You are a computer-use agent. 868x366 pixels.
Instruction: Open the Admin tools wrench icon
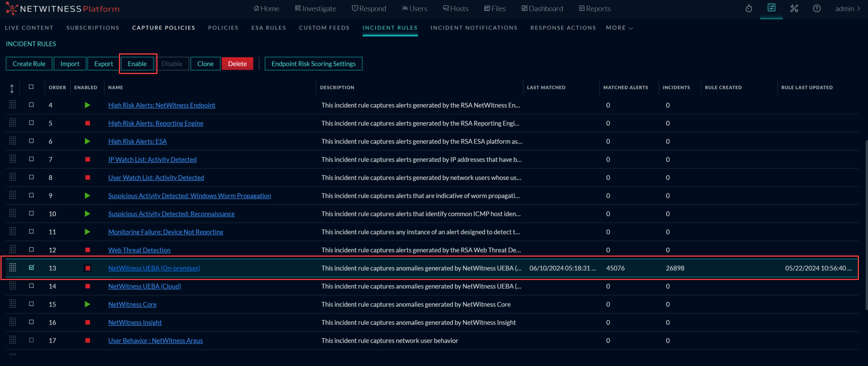794,9
